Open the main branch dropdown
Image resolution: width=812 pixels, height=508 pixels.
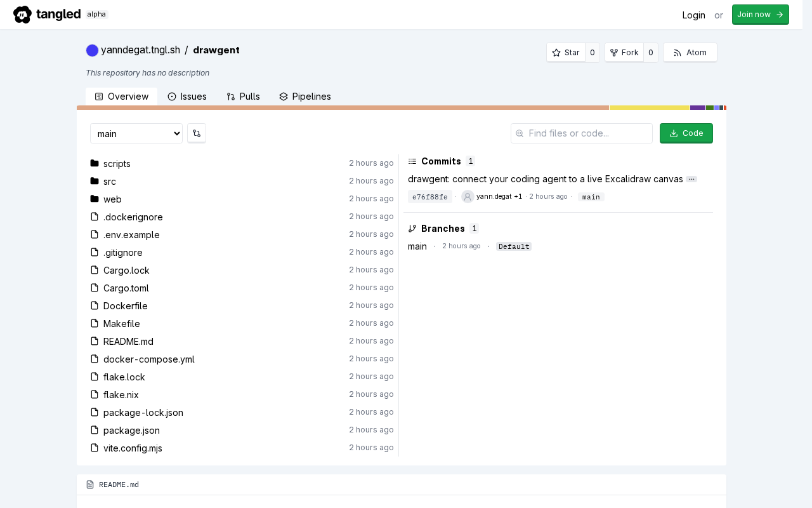[x=136, y=133]
